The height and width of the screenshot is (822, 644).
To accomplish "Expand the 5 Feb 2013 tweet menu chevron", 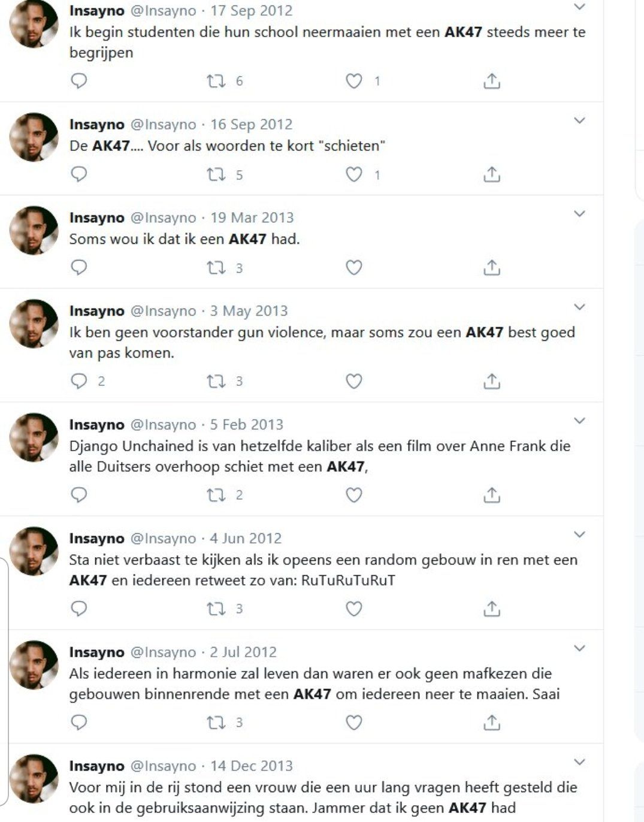I will click(x=579, y=421).
